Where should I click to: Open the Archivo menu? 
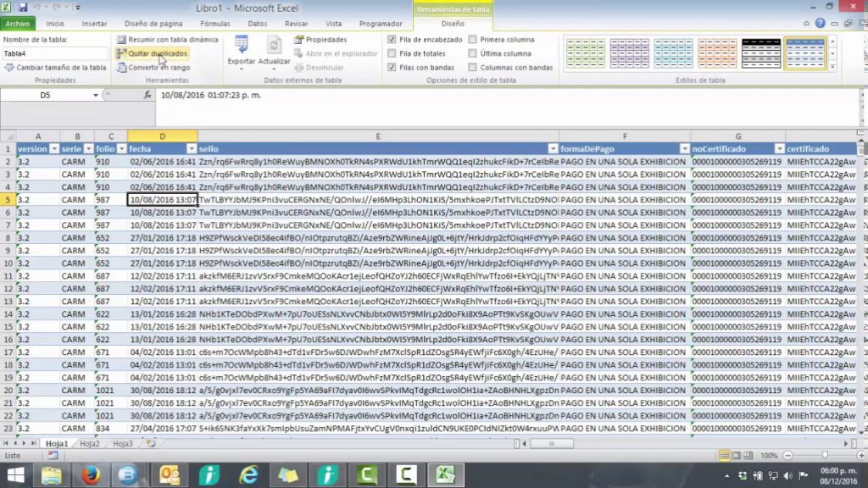(17, 24)
